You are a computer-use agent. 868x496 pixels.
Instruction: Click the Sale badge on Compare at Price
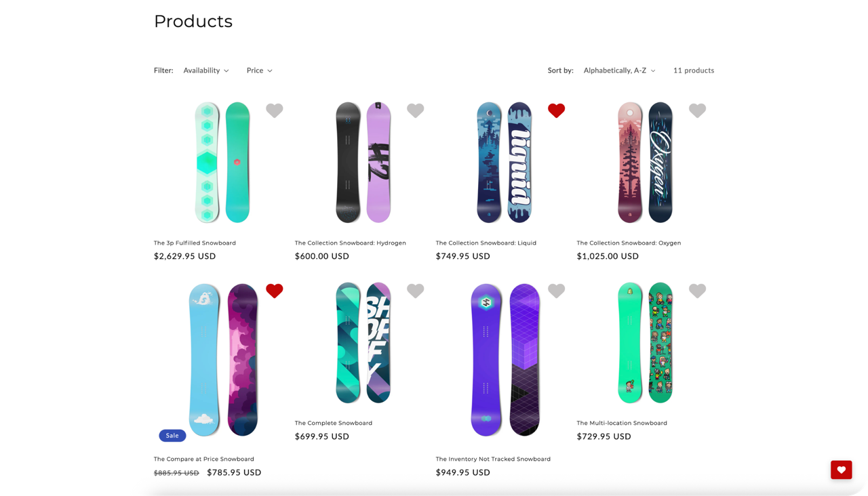pyautogui.click(x=172, y=436)
